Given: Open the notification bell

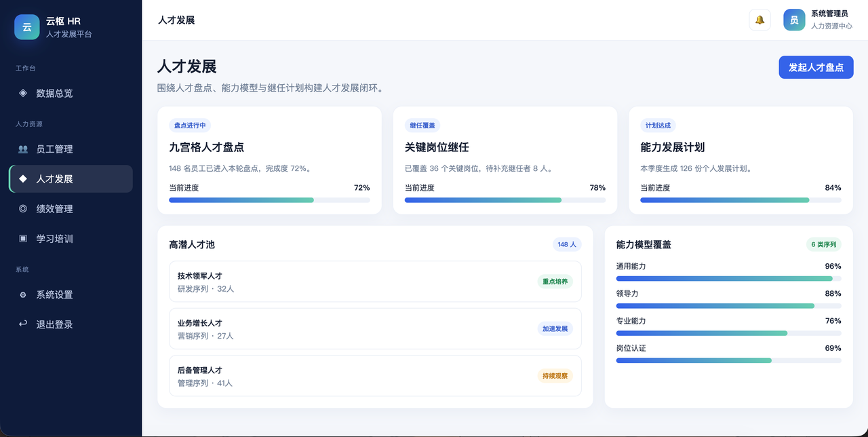Looking at the screenshot, I should coord(759,20).
